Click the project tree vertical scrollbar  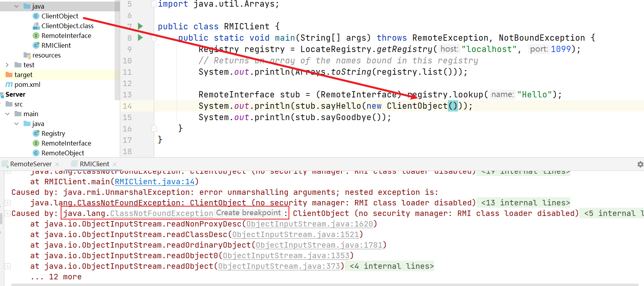(117, 50)
